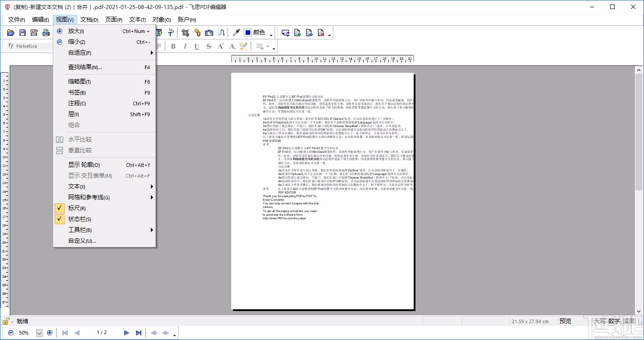Delete page using the red X page icon
Image resolution: width=644 pixels, height=340 pixels.
coord(321,33)
